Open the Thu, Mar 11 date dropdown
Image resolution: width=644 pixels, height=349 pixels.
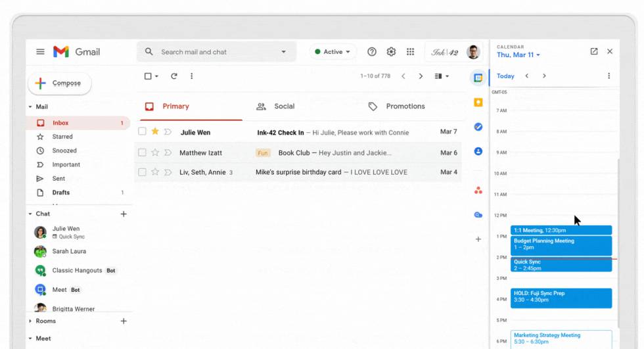coord(518,55)
